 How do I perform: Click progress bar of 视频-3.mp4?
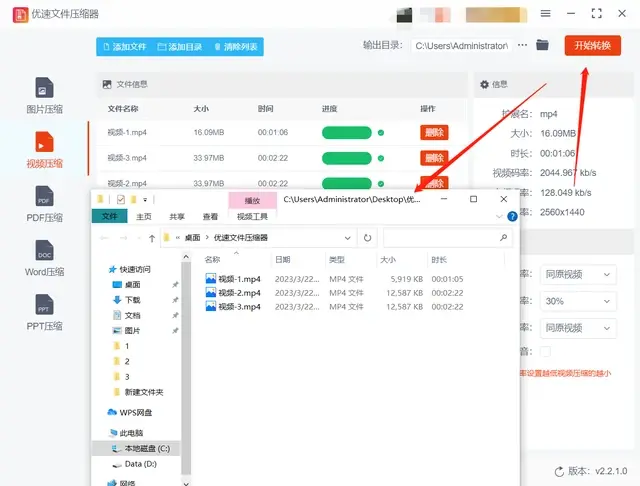[x=347, y=158]
